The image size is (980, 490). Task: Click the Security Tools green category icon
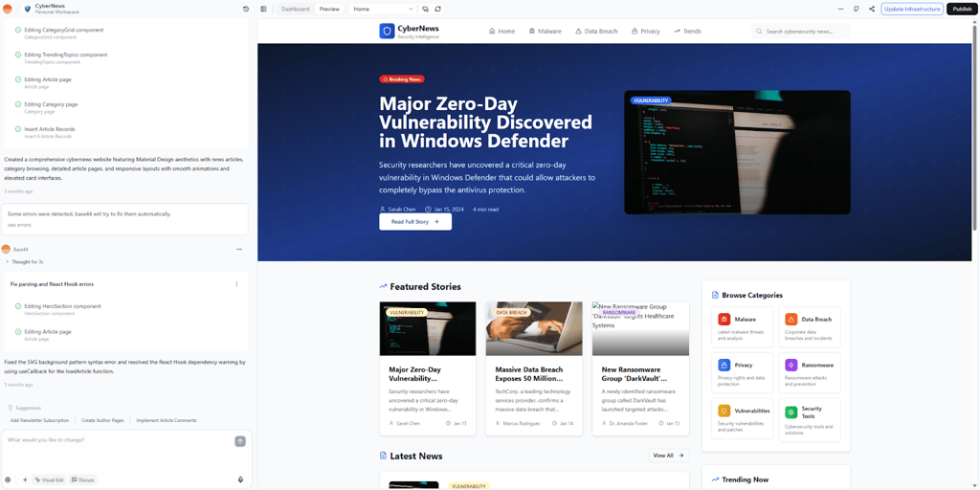[x=791, y=412]
